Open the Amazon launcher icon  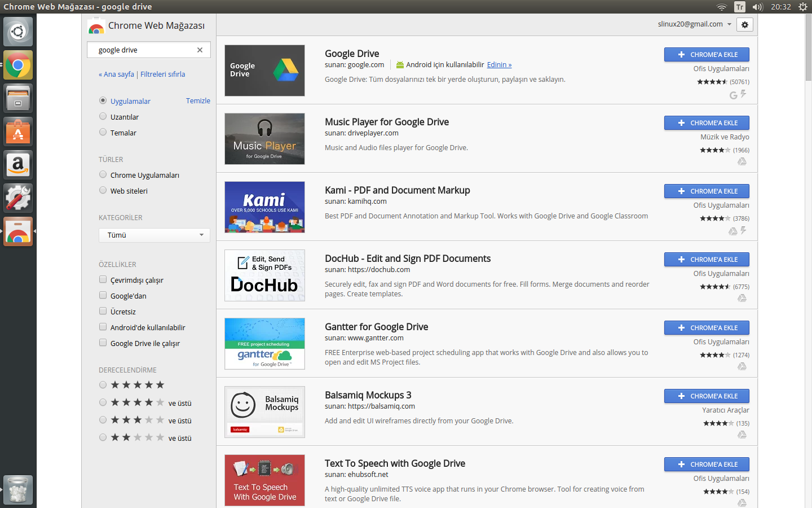click(x=18, y=165)
